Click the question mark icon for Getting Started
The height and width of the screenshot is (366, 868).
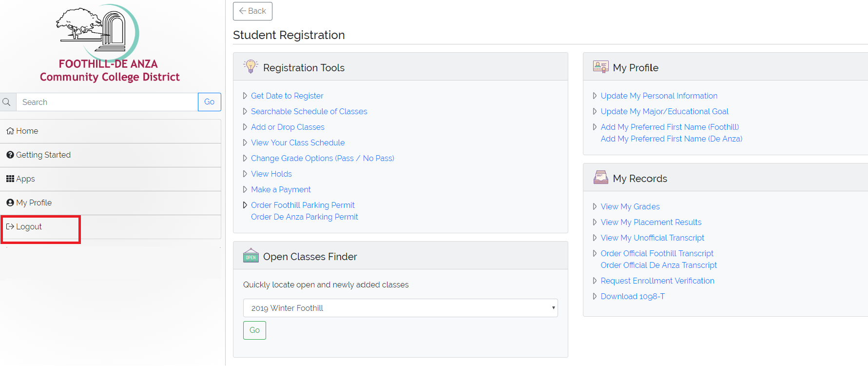[10, 155]
